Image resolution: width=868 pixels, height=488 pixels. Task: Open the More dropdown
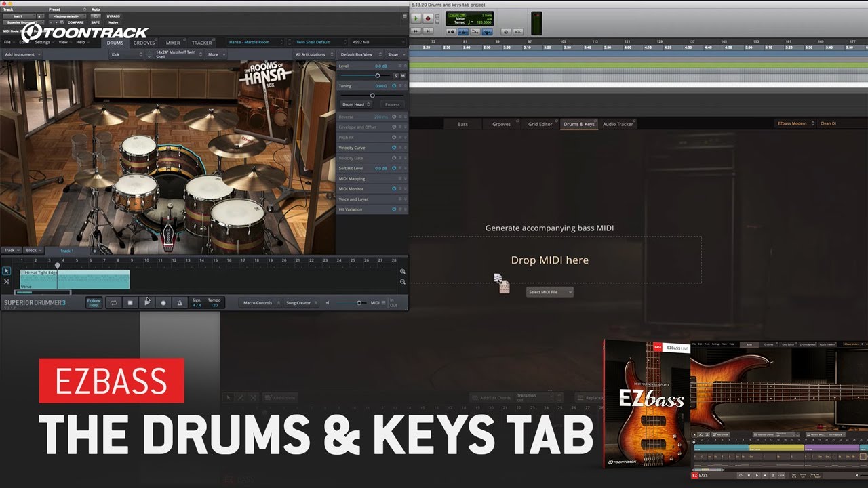point(216,54)
